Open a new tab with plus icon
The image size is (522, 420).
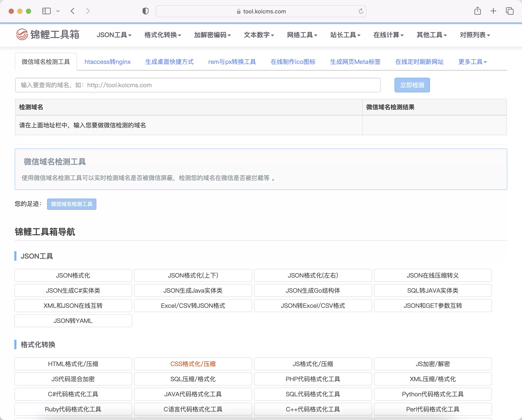493,11
